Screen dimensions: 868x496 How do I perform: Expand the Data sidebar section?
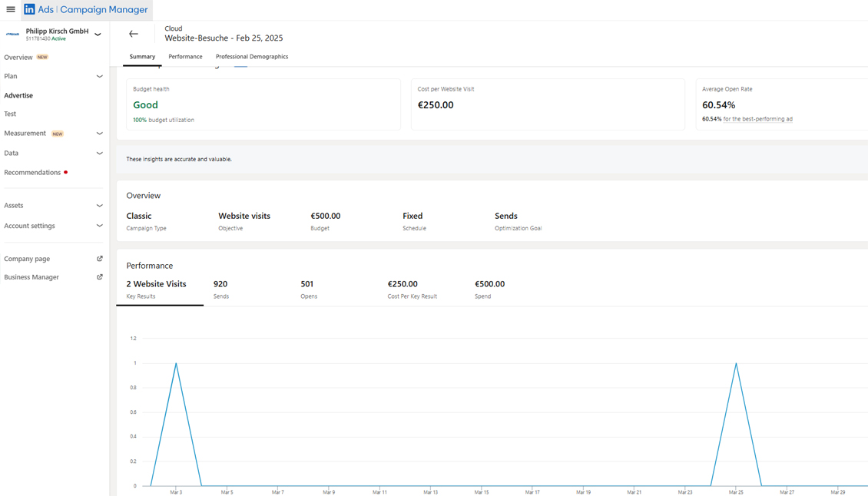(99, 153)
